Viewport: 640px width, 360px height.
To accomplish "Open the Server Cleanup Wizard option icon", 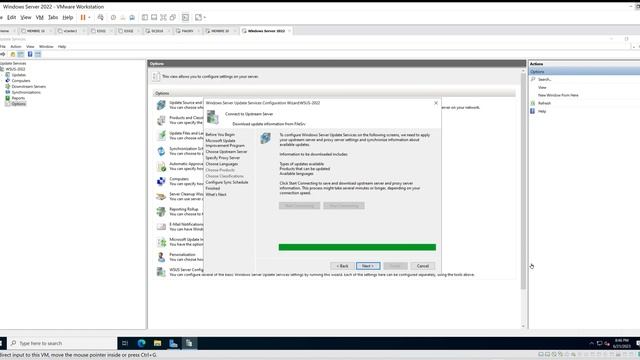I will pyautogui.click(x=161, y=196).
